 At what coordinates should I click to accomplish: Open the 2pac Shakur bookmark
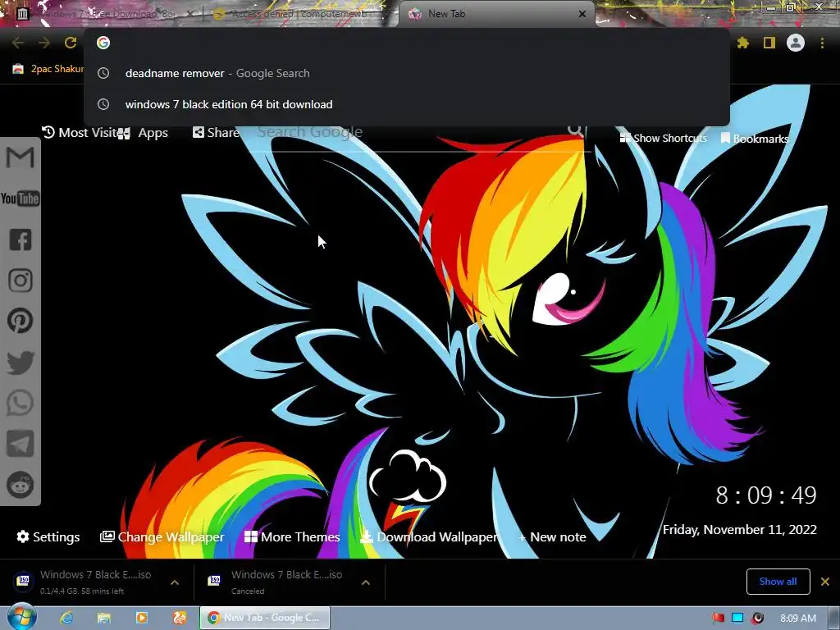[x=48, y=69]
